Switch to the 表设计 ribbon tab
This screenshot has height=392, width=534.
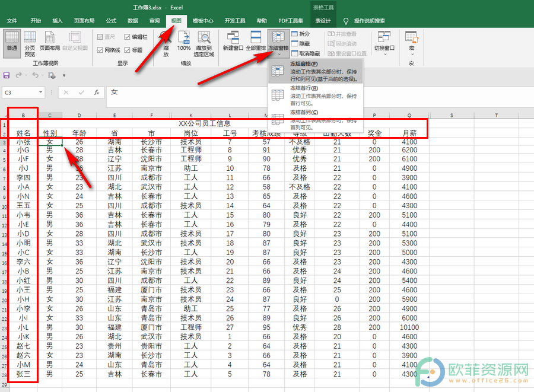coord(323,21)
